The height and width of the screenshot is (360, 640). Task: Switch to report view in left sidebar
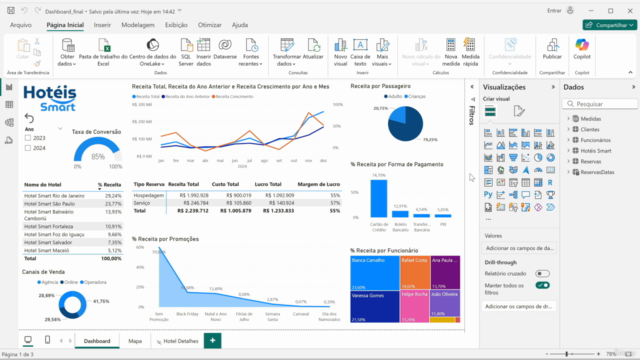[x=9, y=87]
